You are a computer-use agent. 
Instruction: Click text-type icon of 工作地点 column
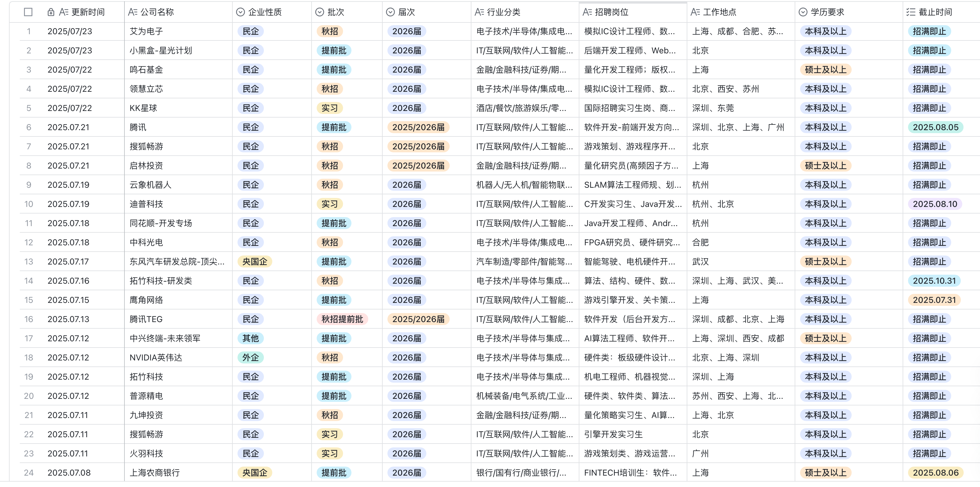(695, 12)
